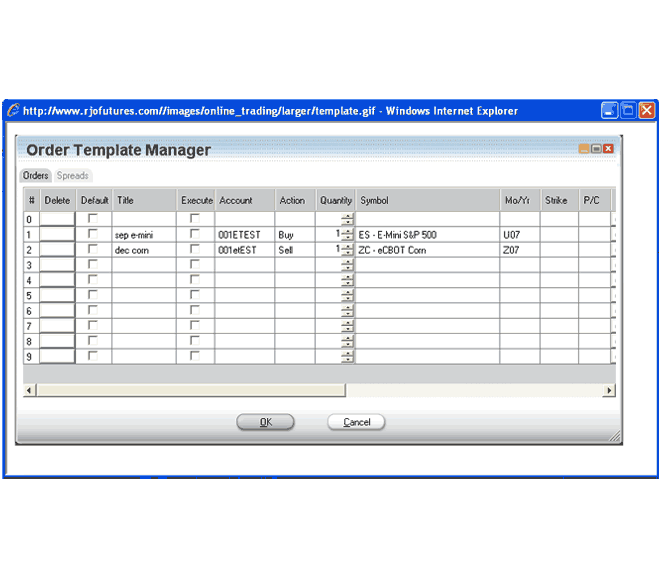Screen dimensions: 660x578
Task: Toggle Default checkbox for sep e-mini
Action: 93,233
